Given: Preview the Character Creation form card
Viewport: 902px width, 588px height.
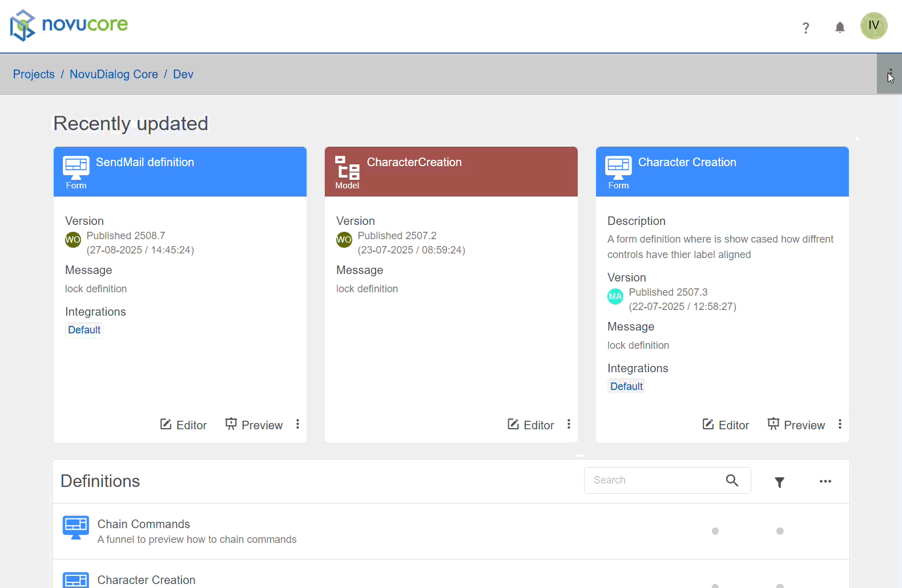Looking at the screenshot, I should (796, 425).
